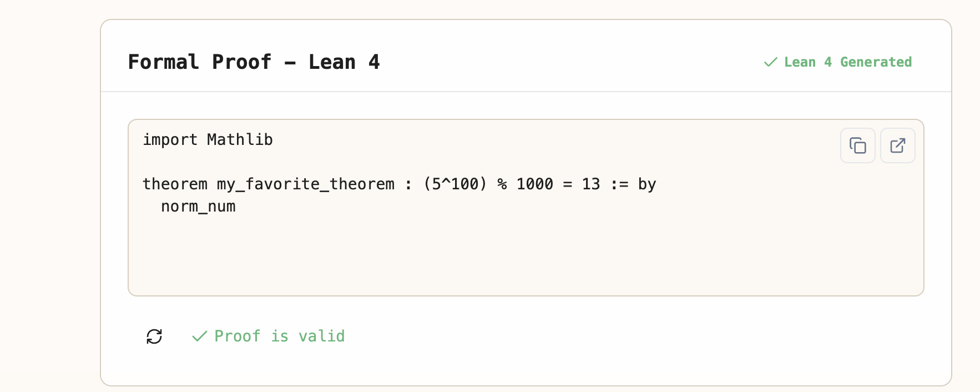Screen dimensions: 980x392
Task: Click the refresh proof validation icon
Action: 154,336
